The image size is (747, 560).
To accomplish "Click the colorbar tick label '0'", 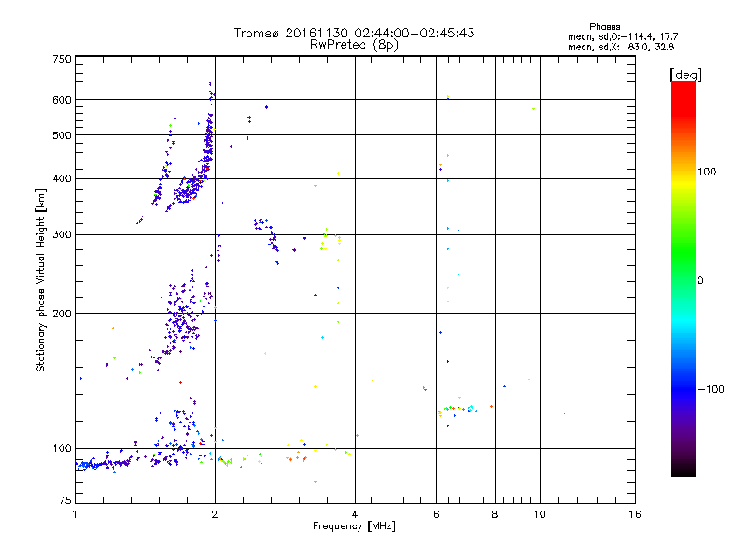I will [700, 281].
